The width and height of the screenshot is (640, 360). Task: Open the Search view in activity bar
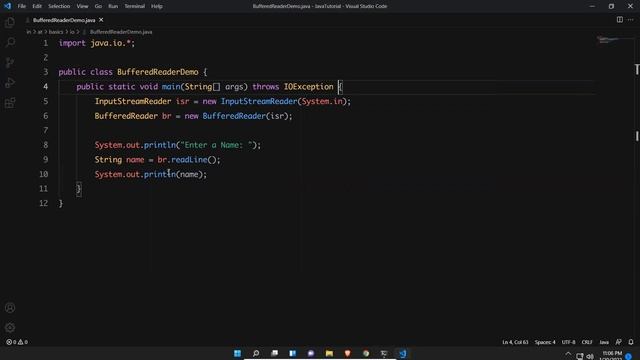(10, 42)
